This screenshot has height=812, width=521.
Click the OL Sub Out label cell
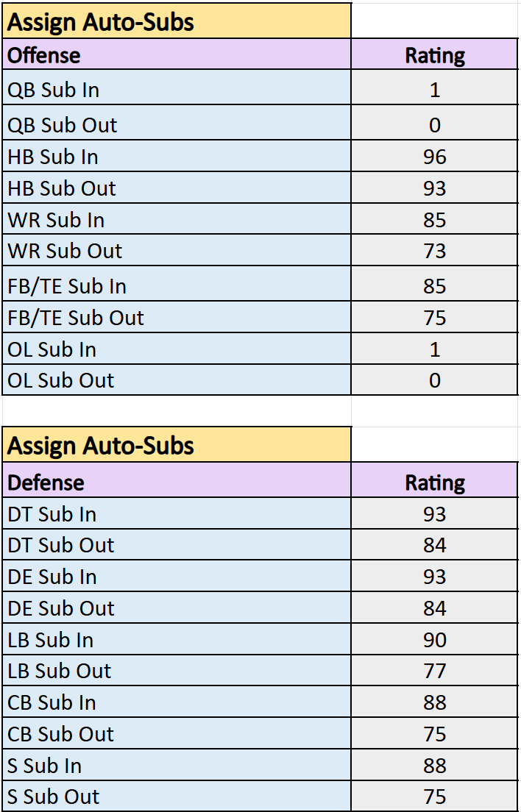(x=177, y=380)
